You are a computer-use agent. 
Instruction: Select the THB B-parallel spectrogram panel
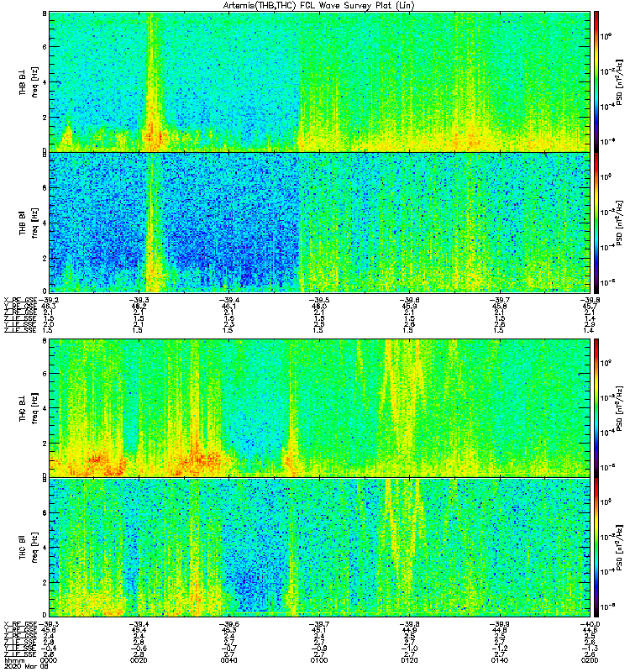pyautogui.click(x=319, y=223)
